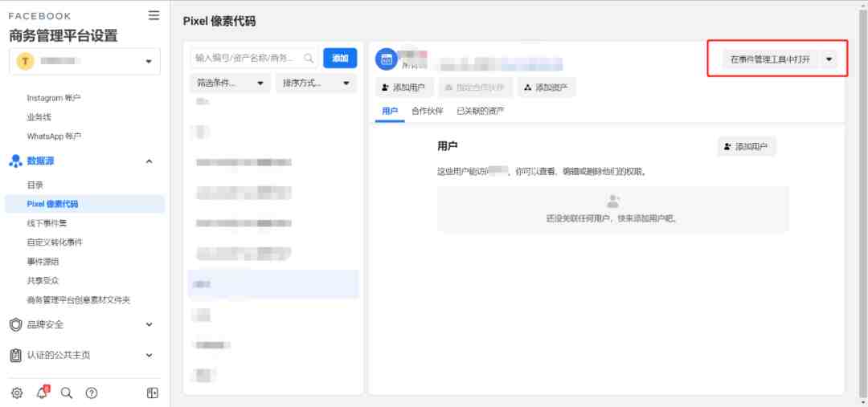Open the 排序方式 sort dropdown
The height and width of the screenshot is (407, 868).
[316, 83]
